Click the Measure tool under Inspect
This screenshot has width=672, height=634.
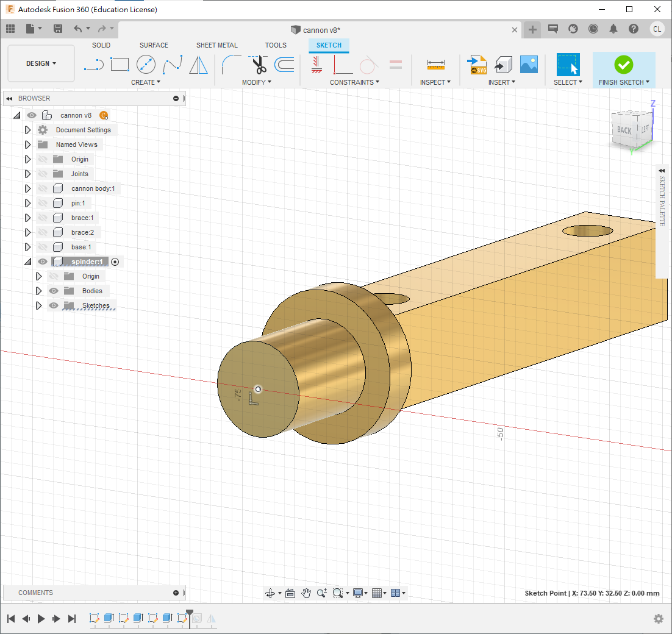pos(435,64)
